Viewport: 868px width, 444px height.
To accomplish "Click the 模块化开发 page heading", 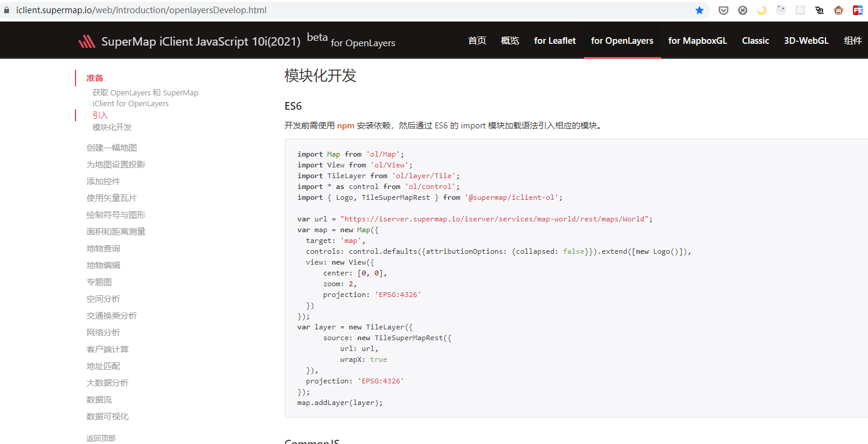I will click(320, 76).
